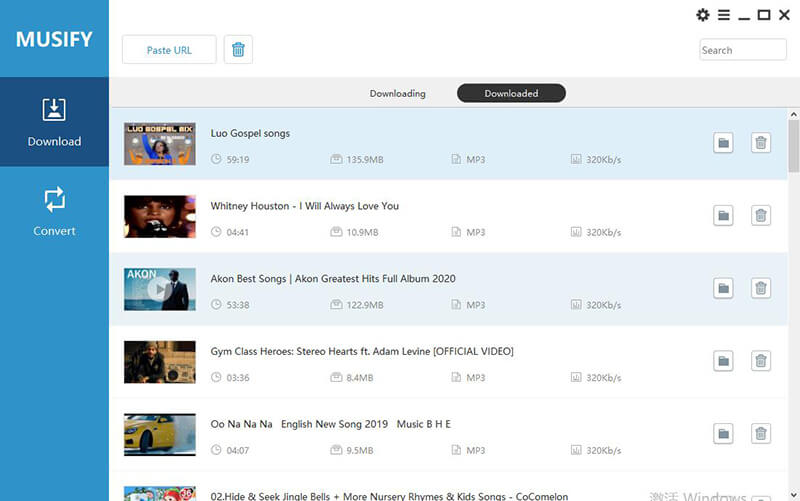
Task: Open folder for Gym Class Heroes track
Action: tap(723, 361)
